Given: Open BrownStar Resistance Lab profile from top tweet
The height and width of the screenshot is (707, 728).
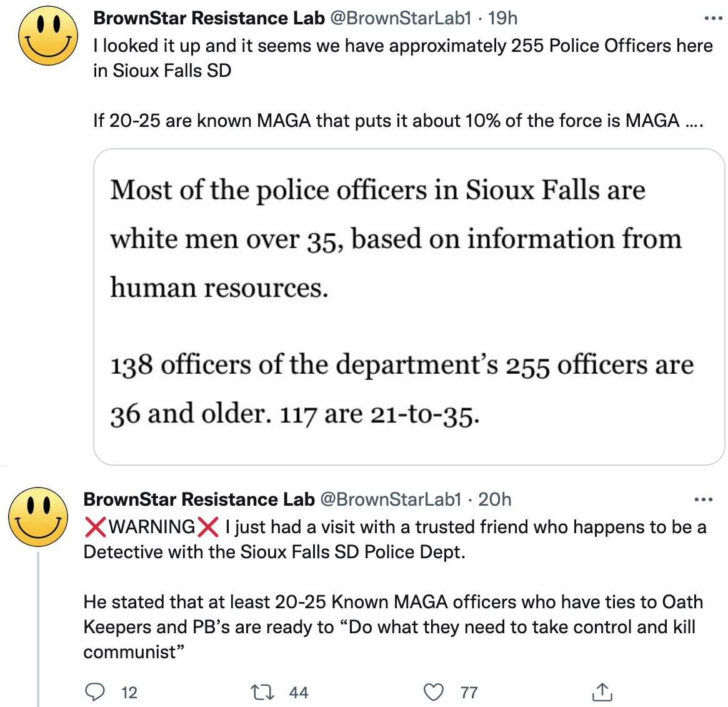Looking at the screenshot, I should tap(209, 18).
